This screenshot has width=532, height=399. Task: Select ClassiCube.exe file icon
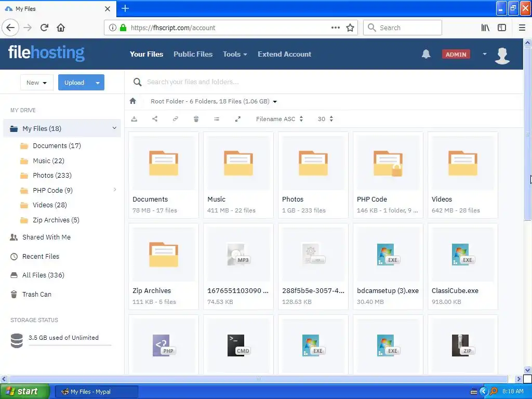point(463,255)
